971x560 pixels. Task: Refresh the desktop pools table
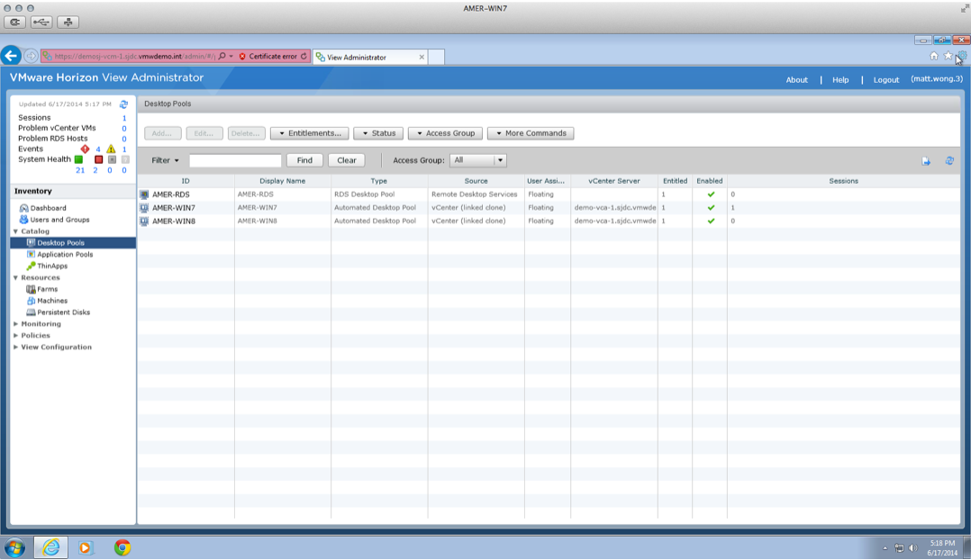[x=949, y=161]
